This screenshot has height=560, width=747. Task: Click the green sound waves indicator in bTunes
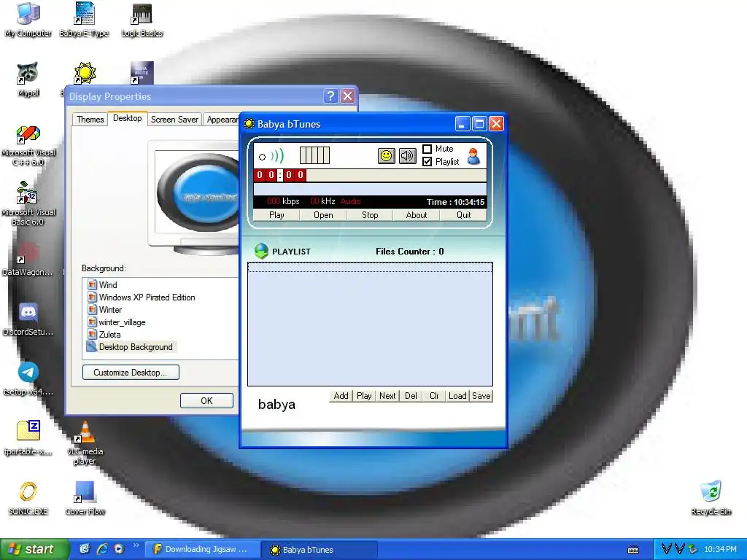[x=277, y=155]
